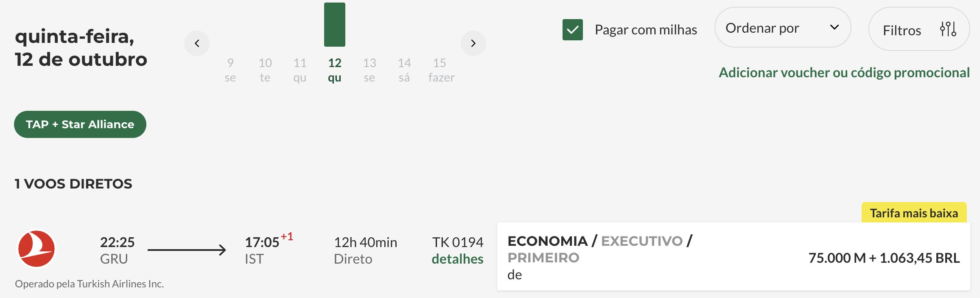Select date 10 te in calendar
This screenshot has height=298, width=980.
[x=265, y=70]
